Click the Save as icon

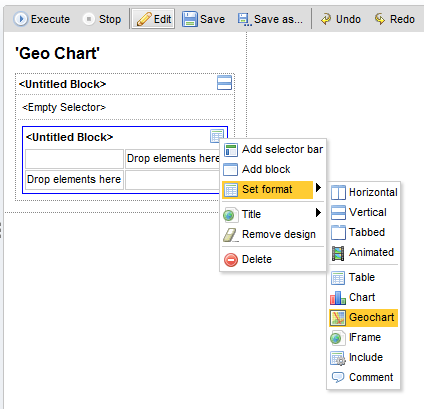[244, 19]
